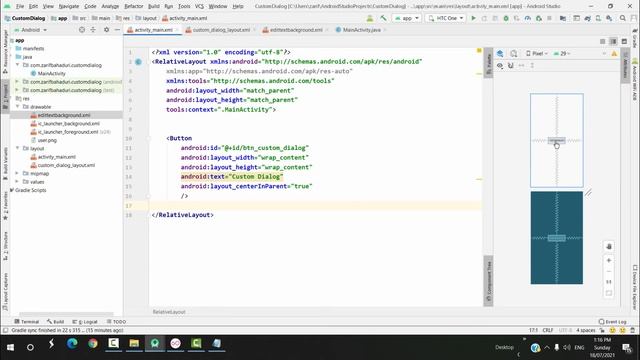
Task: Open Project panel settings gear
Action: (107, 30)
